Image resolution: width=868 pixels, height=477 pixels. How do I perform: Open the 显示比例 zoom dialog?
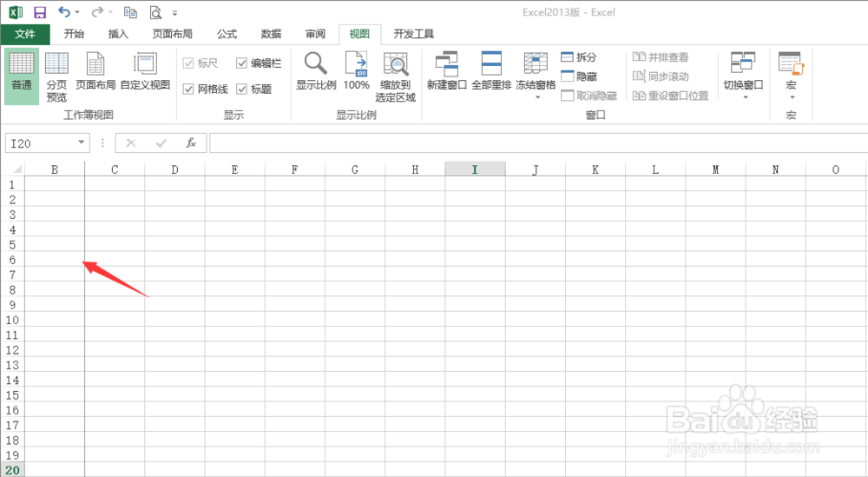click(x=316, y=71)
